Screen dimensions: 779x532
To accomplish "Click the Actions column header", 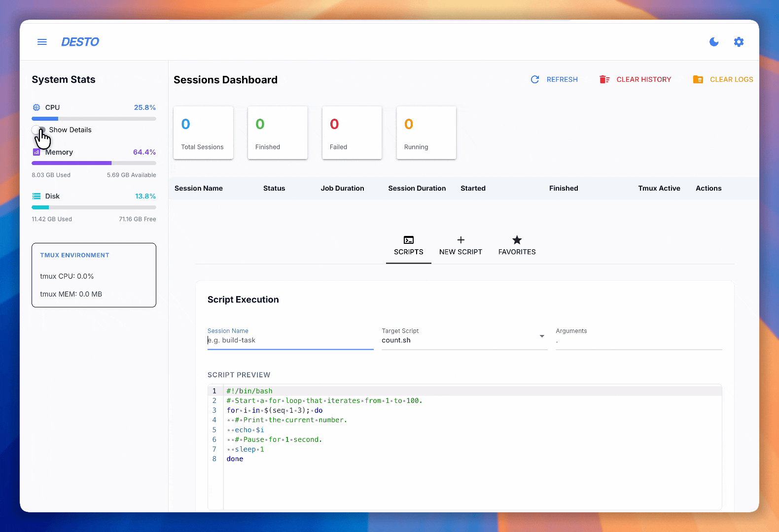I will [x=708, y=188].
